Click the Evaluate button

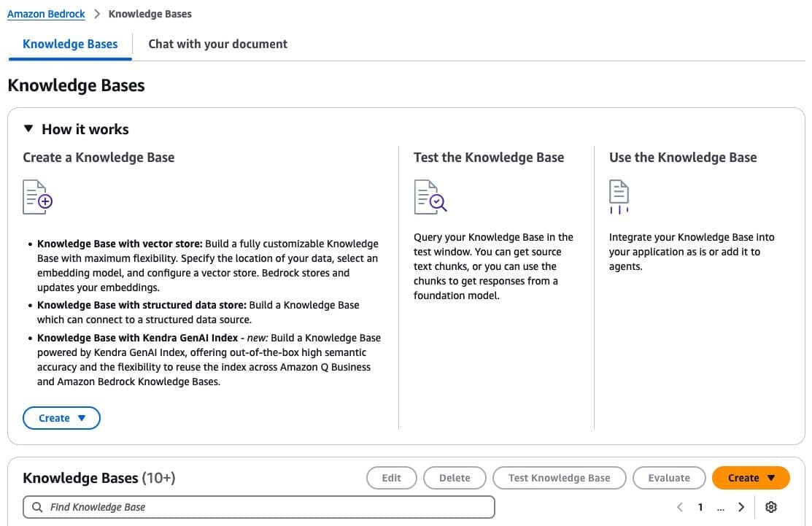tap(668, 478)
